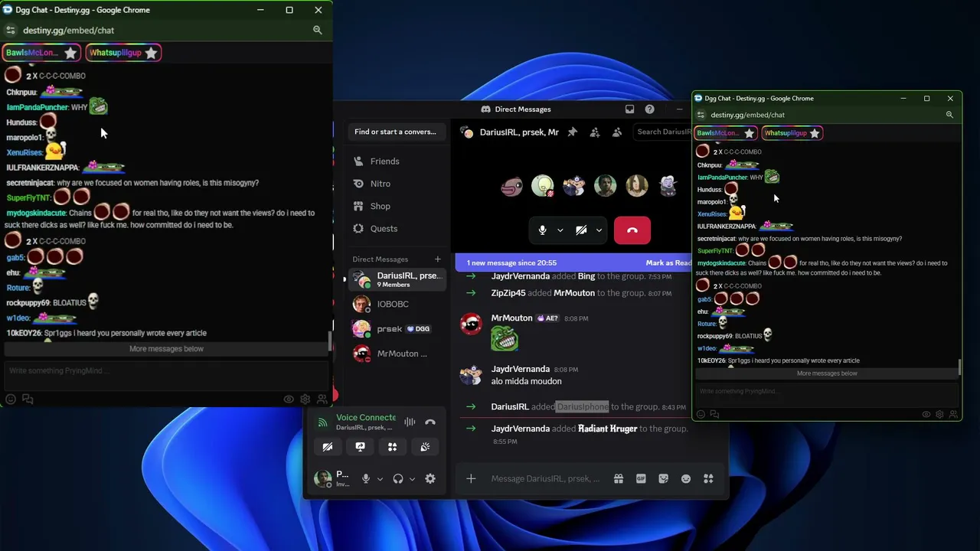Send a gift in Discord message bar
The width and height of the screenshot is (980, 551).
(x=619, y=479)
